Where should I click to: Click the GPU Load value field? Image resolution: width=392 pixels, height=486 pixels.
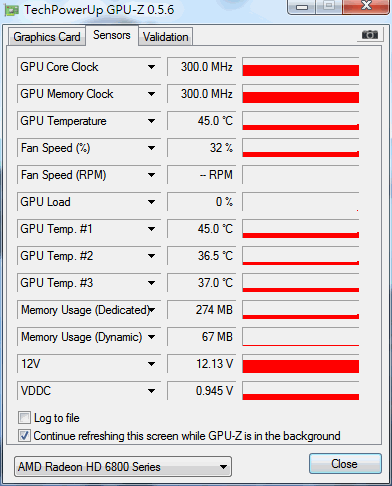tap(202, 202)
